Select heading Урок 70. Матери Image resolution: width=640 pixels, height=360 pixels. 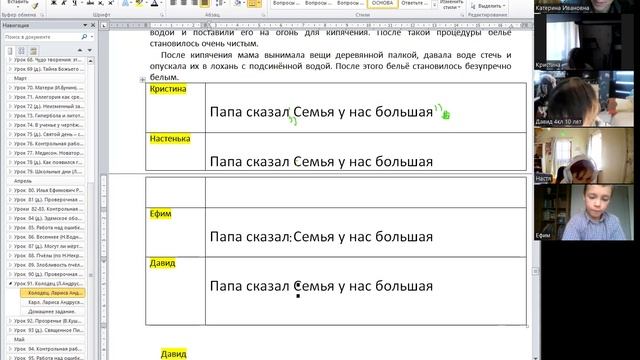click(49, 88)
